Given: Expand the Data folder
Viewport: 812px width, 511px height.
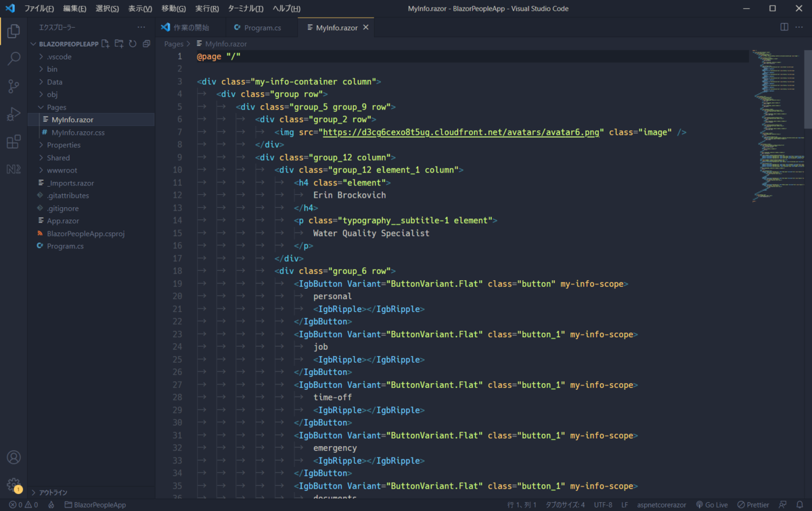Looking at the screenshot, I should [x=54, y=82].
